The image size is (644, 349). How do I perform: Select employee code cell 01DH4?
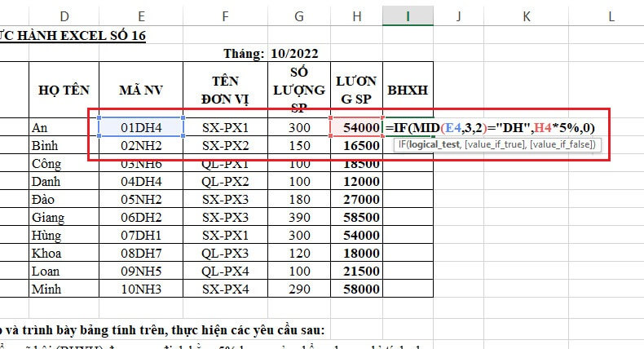coord(141,127)
